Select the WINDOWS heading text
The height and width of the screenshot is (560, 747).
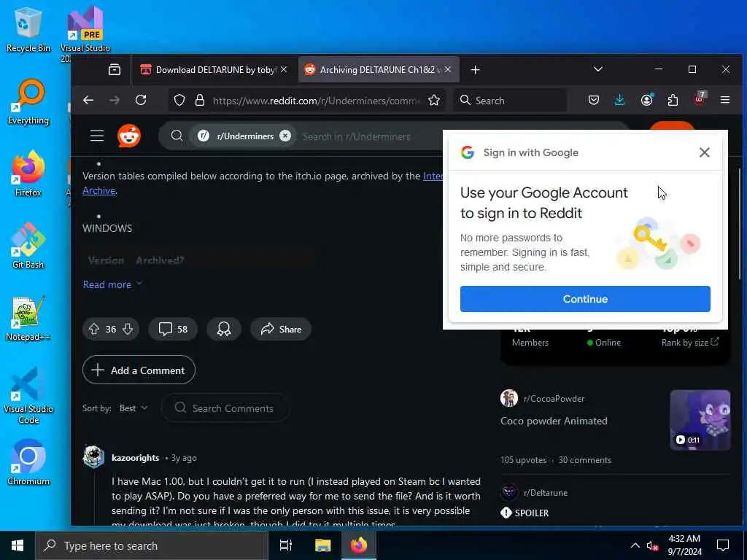(107, 228)
